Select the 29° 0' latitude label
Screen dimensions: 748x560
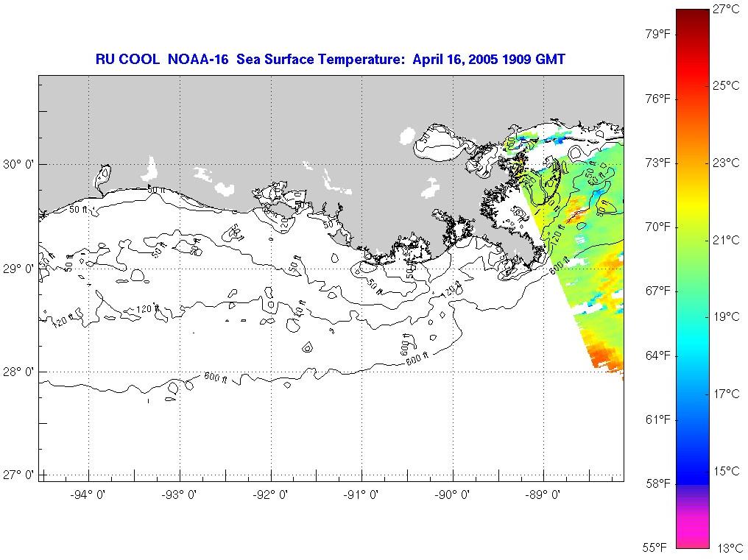click(x=18, y=269)
